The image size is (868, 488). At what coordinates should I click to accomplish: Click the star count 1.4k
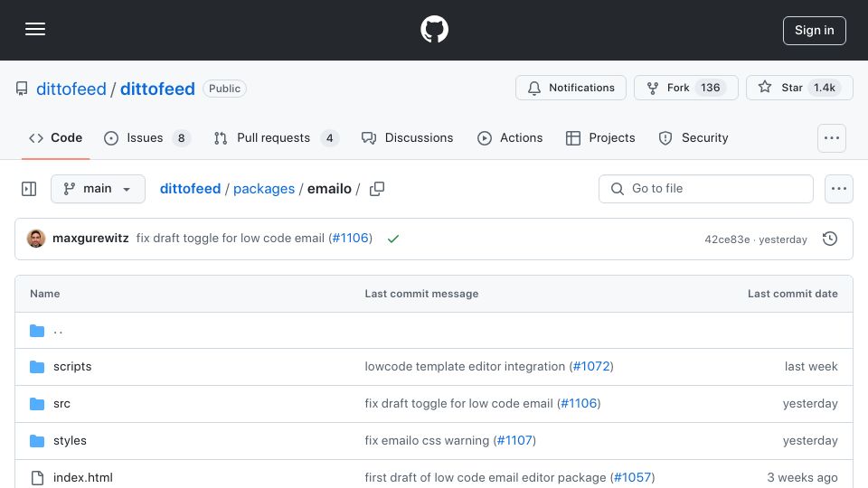click(x=825, y=88)
